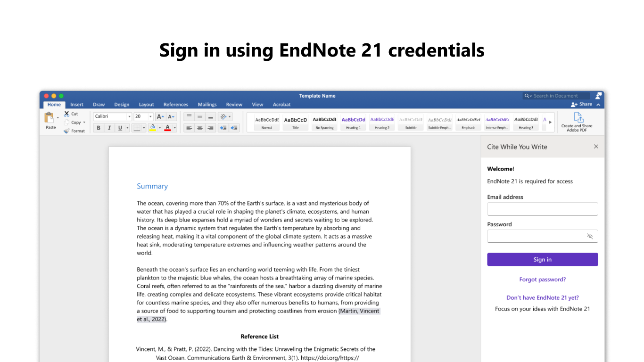Viewport: 644px width, 362px height.
Task: Center-align the text
Action: point(200,128)
